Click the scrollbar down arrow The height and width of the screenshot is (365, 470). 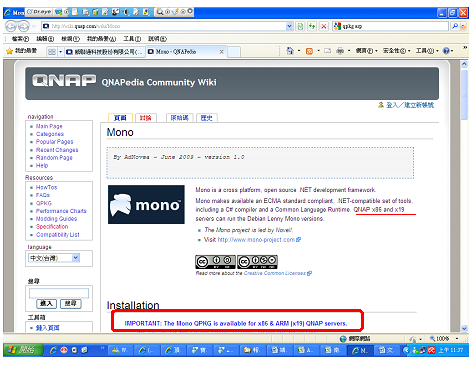click(464, 329)
